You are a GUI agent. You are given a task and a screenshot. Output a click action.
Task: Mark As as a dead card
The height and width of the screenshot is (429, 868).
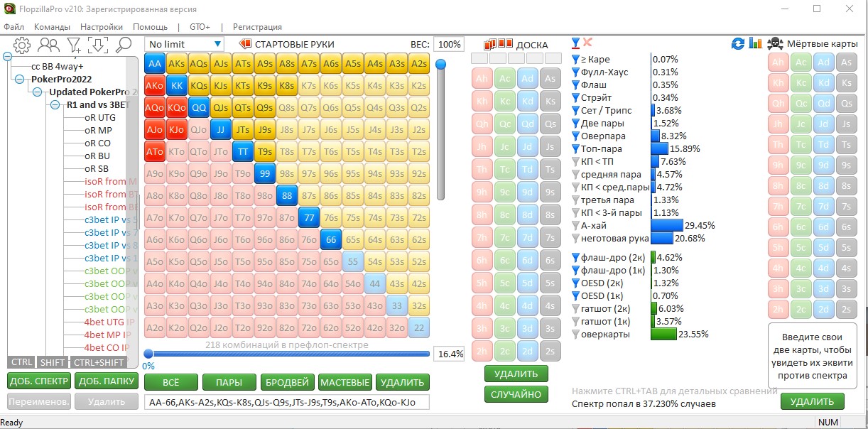[845, 63]
